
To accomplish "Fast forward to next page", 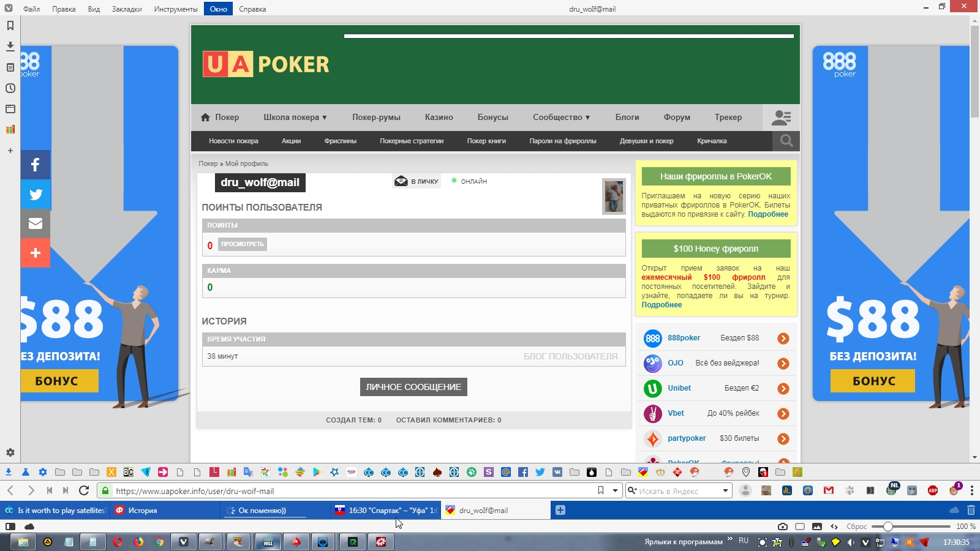I will pos(66,490).
